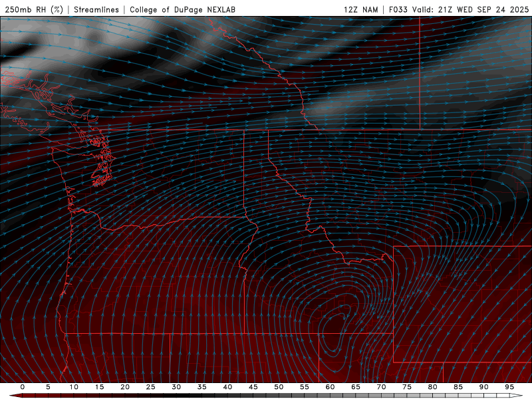The width and height of the screenshot is (532, 399).
Task: Click the 75 label on the colorbar
Action: coord(407,387)
